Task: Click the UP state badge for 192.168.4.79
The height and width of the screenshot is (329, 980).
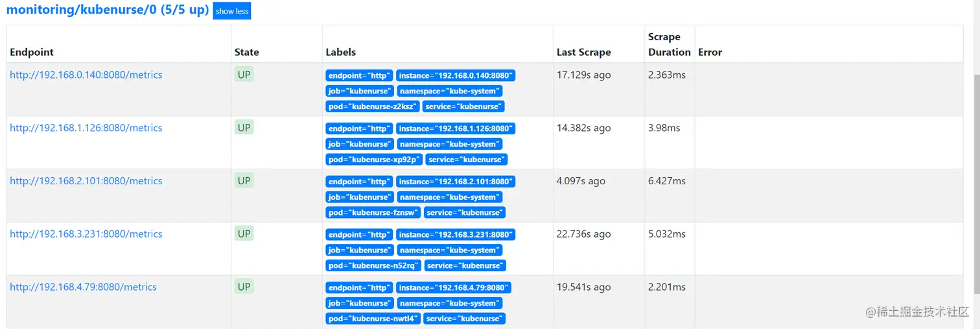Action: [244, 287]
